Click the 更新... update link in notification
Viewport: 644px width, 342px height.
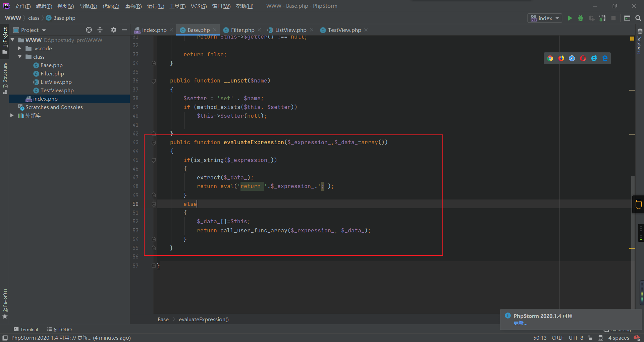click(520, 323)
